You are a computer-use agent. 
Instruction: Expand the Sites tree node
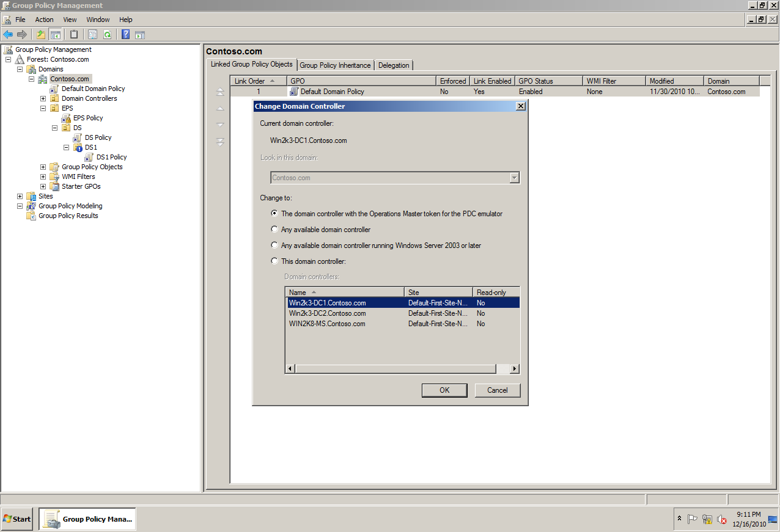point(20,196)
